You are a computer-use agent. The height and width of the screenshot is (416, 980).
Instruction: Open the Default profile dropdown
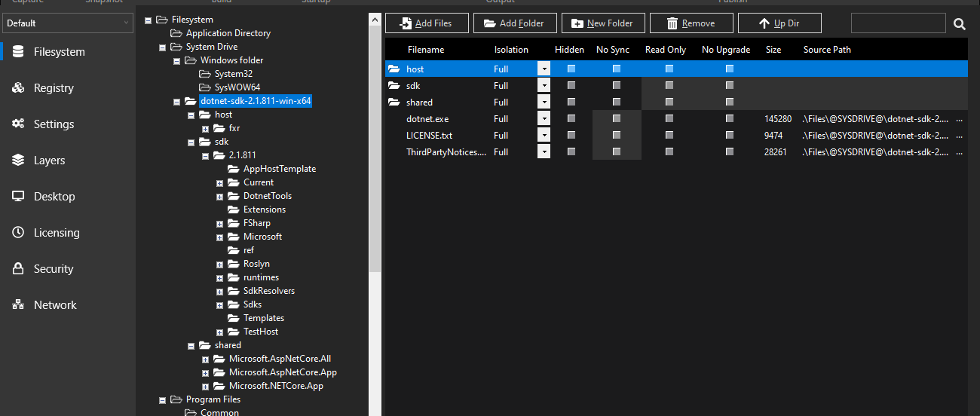68,23
